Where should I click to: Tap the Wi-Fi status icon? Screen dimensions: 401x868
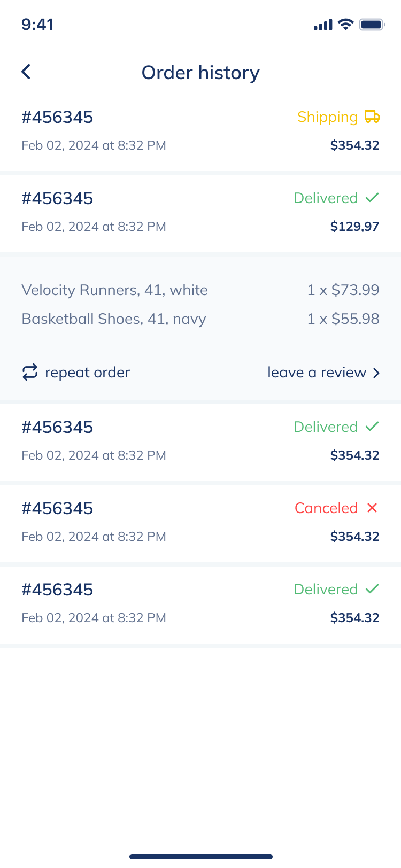[346, 25]
